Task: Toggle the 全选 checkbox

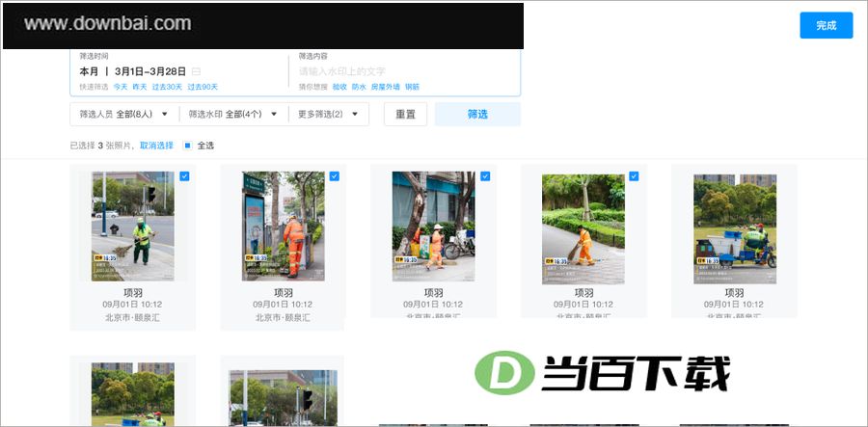Action: click(188, 146)
